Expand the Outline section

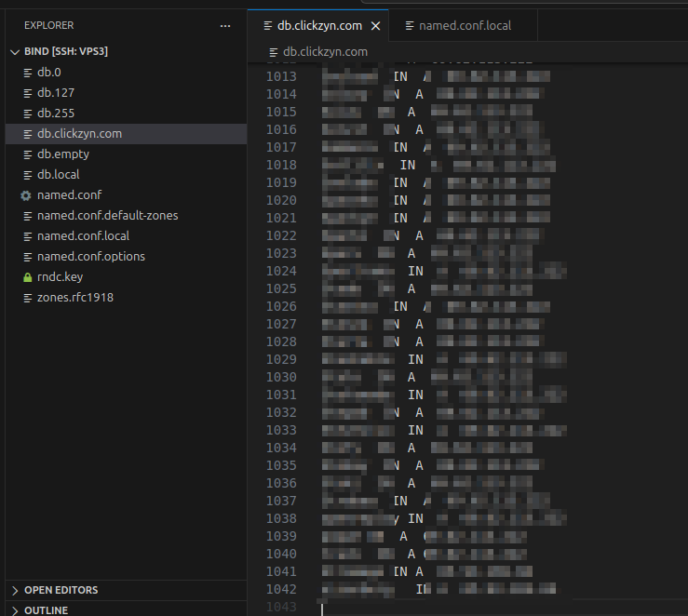14,610
